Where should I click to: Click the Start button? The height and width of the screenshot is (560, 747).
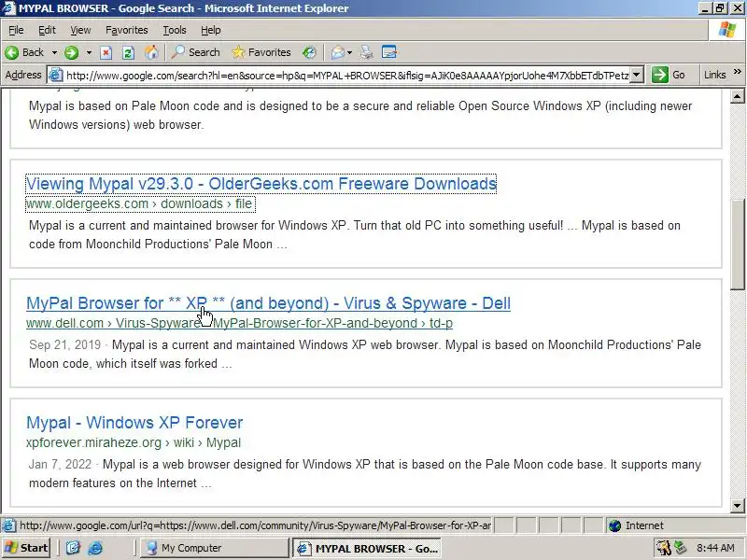[x=26, y=548]
